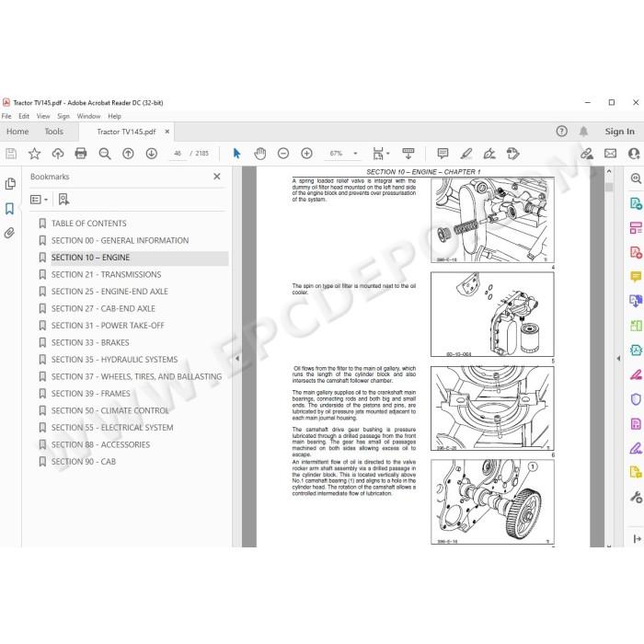644x644 pixels.
Task: Switch to the Home tab
Action: (x=17, y=132)
